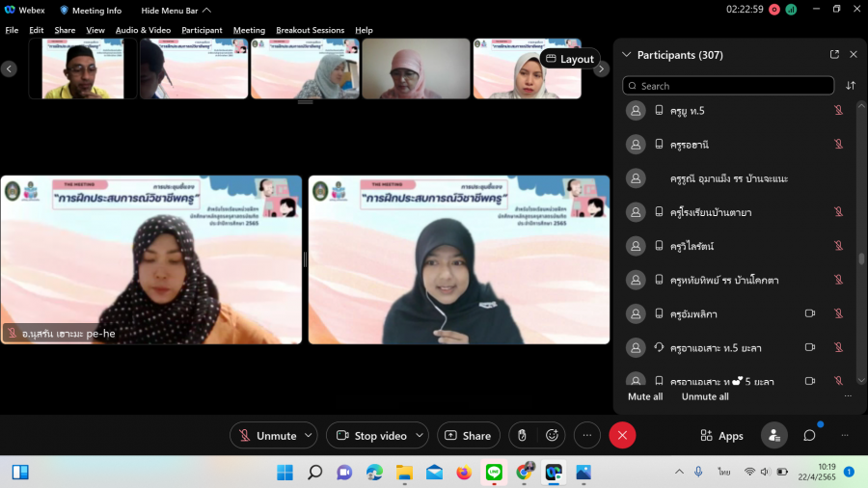Open More options ellipsis in meeting controls

pos(587,436)
